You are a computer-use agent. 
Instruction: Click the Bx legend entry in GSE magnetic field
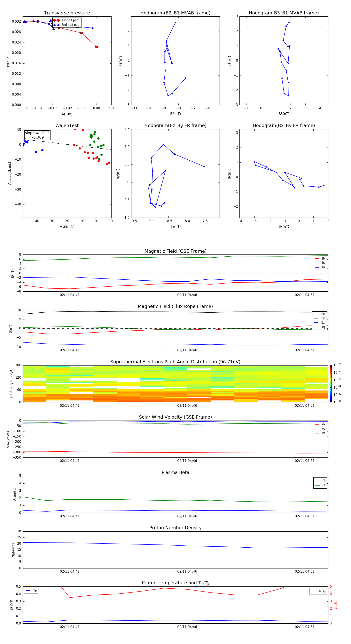pos(320,259)
